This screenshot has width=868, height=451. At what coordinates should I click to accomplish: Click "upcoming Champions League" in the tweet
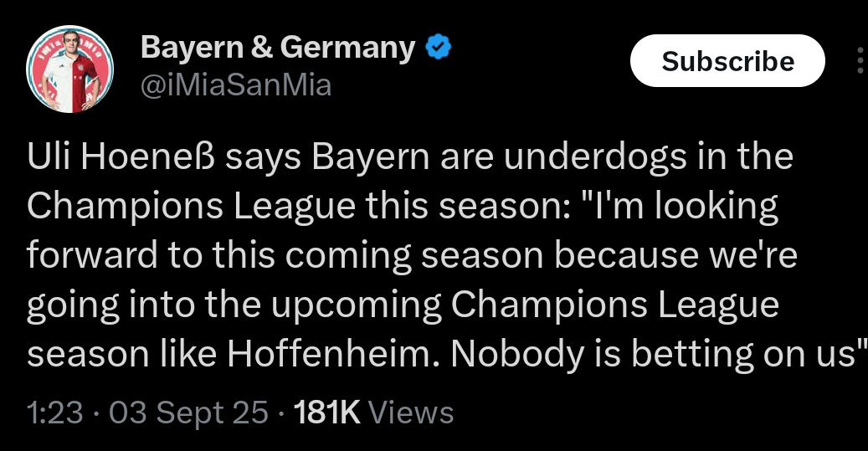pyautogui.click(x=558, y=306)
